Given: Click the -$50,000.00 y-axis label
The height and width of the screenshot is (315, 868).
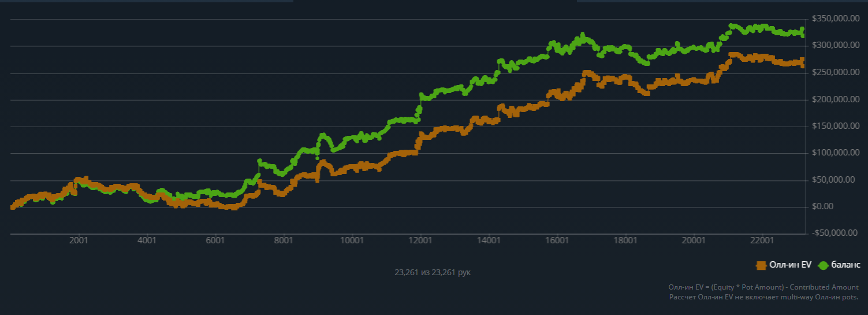Looking at the screenshot, I should point(833,233).
